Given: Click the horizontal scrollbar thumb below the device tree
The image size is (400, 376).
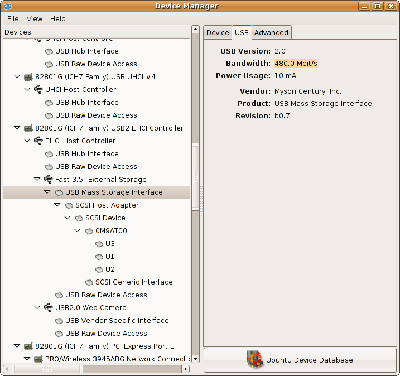Looking at the screenshot, I should tap(49, 369).
